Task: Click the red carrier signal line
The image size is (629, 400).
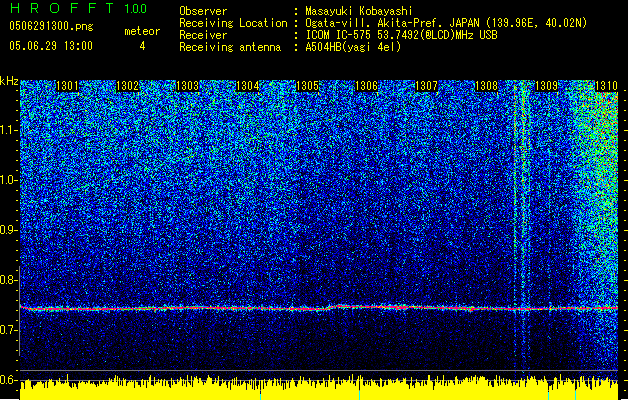Action: click(x=319, y=308)
